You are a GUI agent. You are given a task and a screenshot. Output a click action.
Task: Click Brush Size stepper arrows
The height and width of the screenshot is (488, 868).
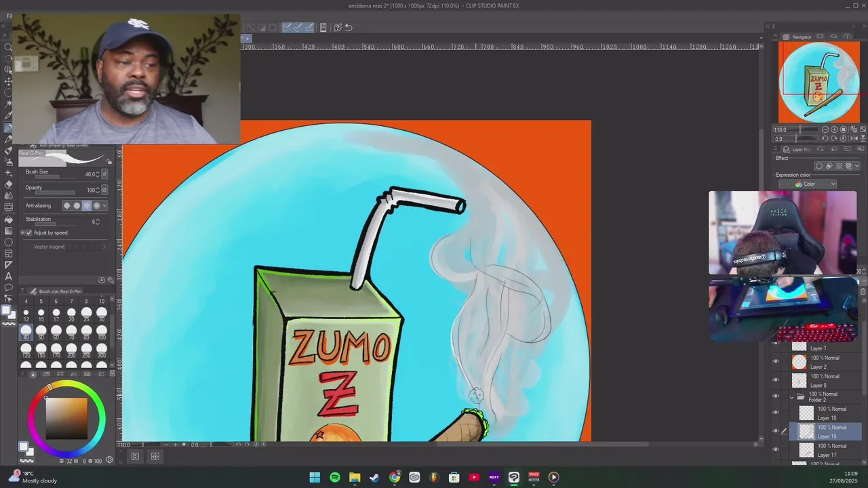[98, 174]
